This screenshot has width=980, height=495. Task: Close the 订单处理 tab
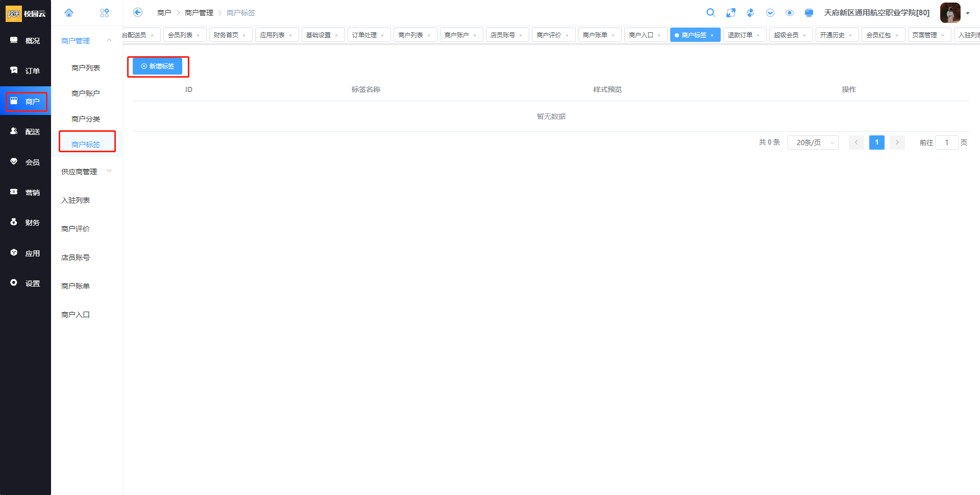(382, 35)
